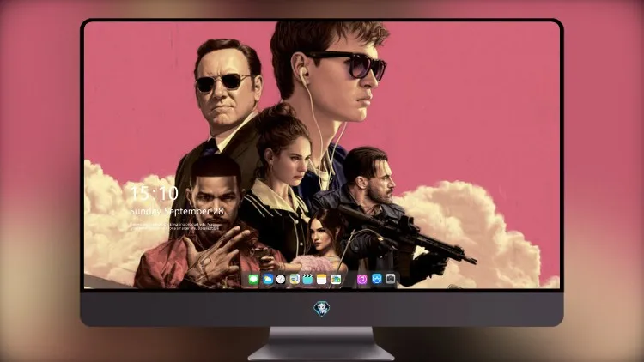Open the gray Camera dock icon

click(391, 279)
